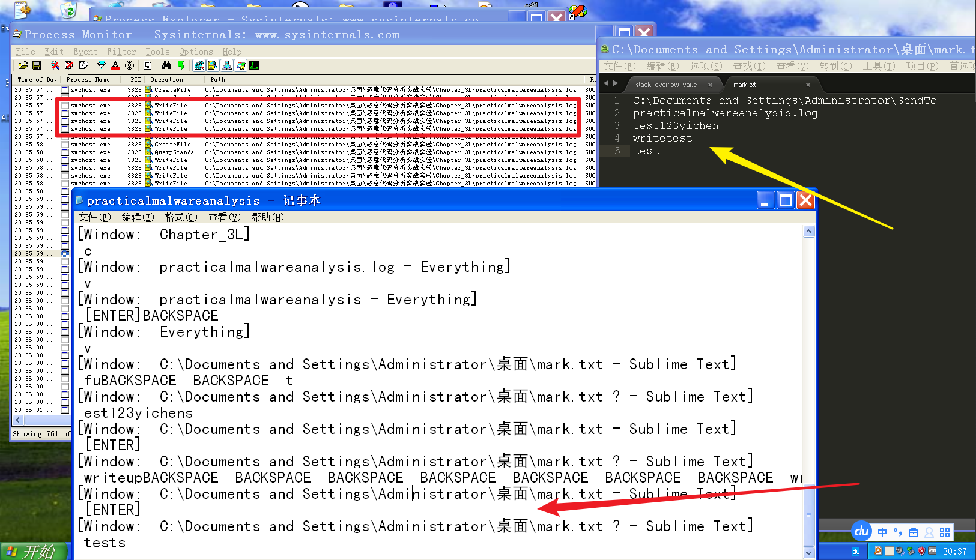Open Sublime Text's 编辑(E) menu
This screenshot has width=976, height=560.
point(663,66)
